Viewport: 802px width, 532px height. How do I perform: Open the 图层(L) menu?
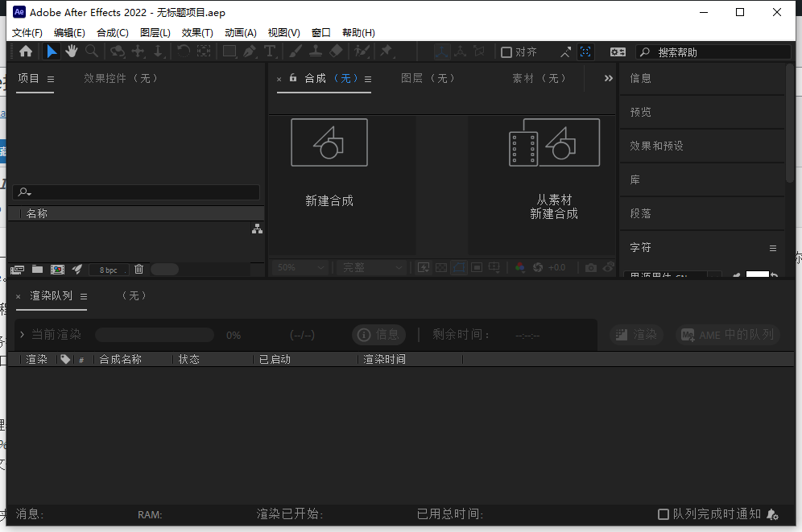click(155, 33)
